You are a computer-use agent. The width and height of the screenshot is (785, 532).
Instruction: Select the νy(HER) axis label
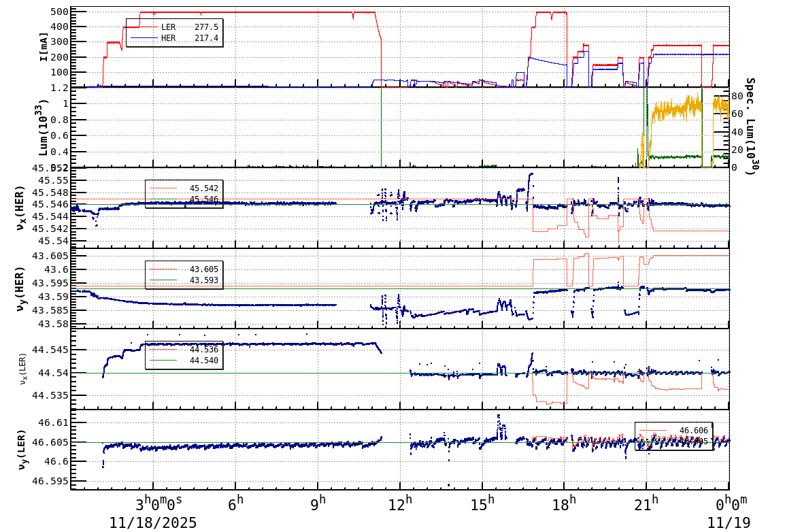(x=20, y=289)
